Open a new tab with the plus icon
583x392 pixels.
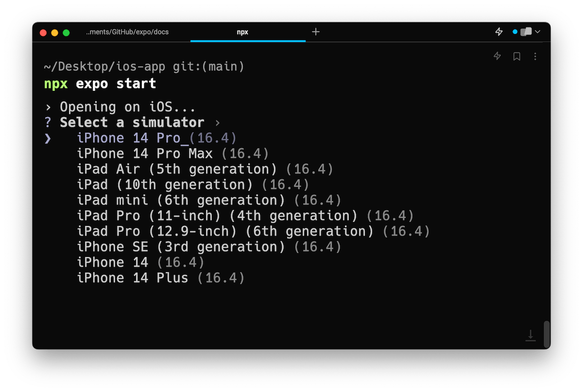[316, 32]
